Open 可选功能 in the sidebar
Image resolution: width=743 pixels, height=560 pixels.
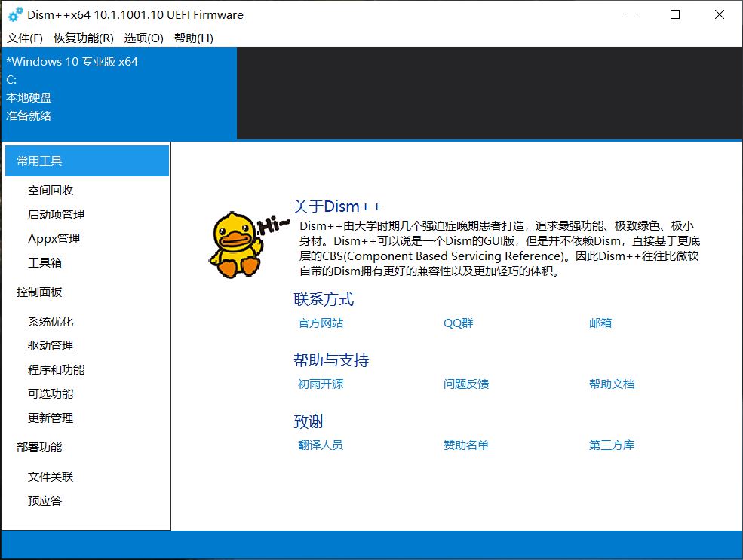click(51, 394)
